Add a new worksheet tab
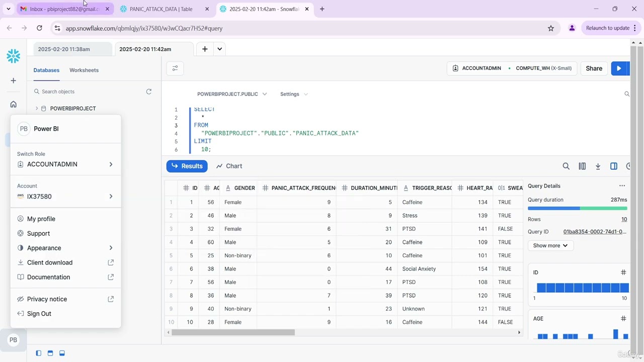 (x=205, y=49)
